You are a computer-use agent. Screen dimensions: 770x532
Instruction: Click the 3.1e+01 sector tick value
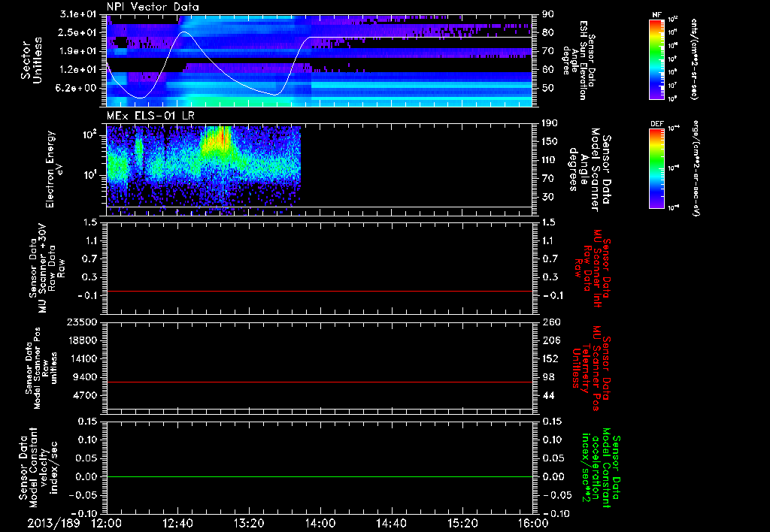77,14
